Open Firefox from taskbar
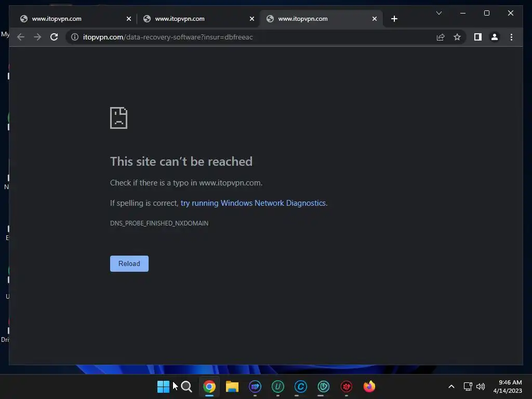 [369, 387]
